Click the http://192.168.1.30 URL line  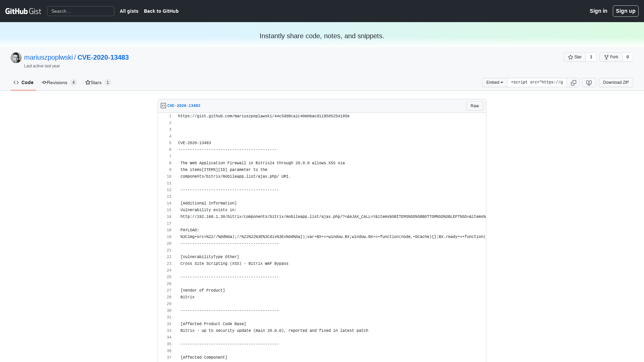coord(333,217)
